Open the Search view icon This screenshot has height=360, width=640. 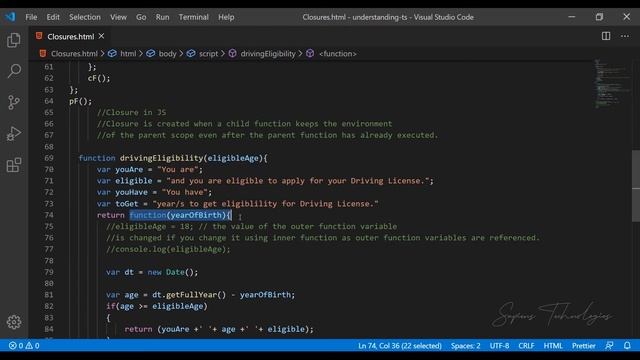pos(14,71)
